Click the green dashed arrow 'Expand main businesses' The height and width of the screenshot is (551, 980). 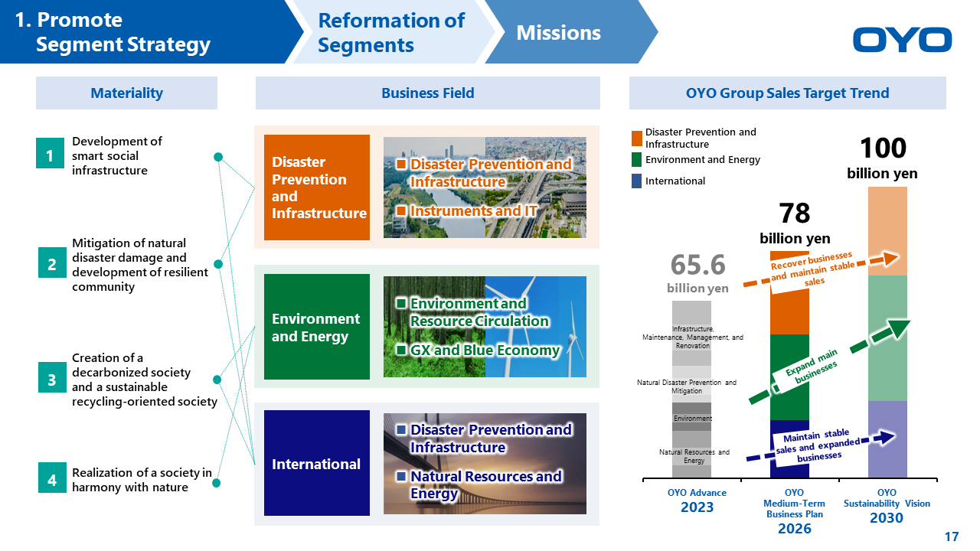coord(830,363)
